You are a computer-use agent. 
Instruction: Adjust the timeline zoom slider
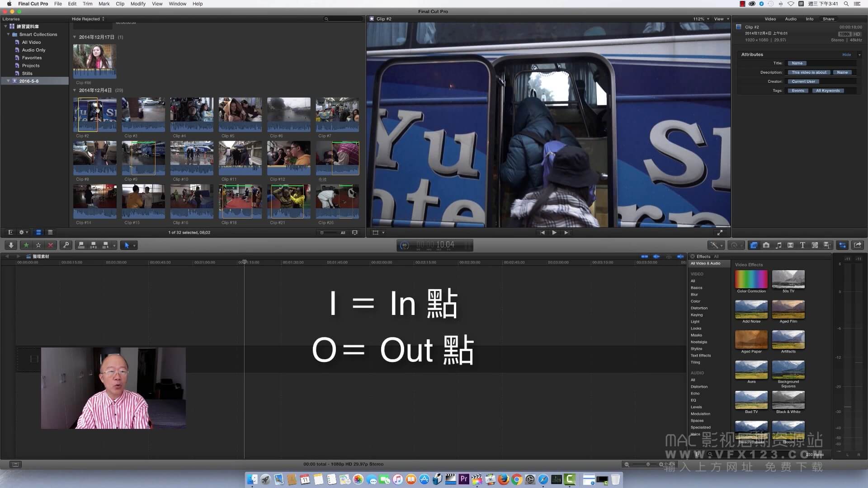(644, 464)
